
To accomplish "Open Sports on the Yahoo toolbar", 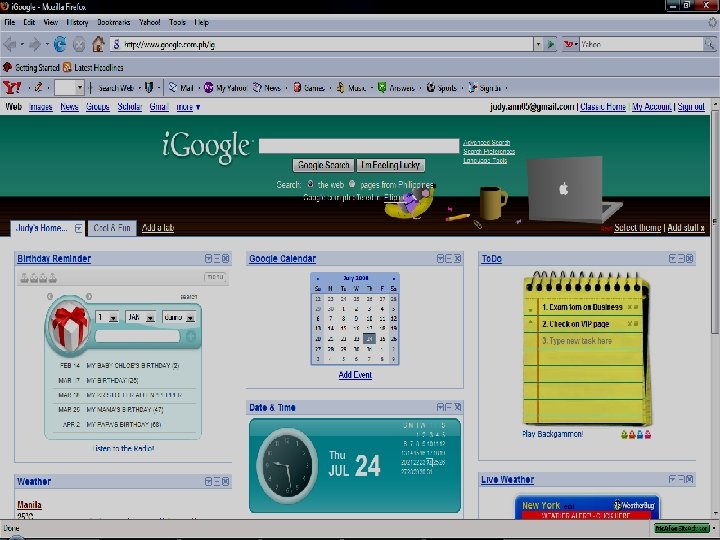I will (441, 88).
